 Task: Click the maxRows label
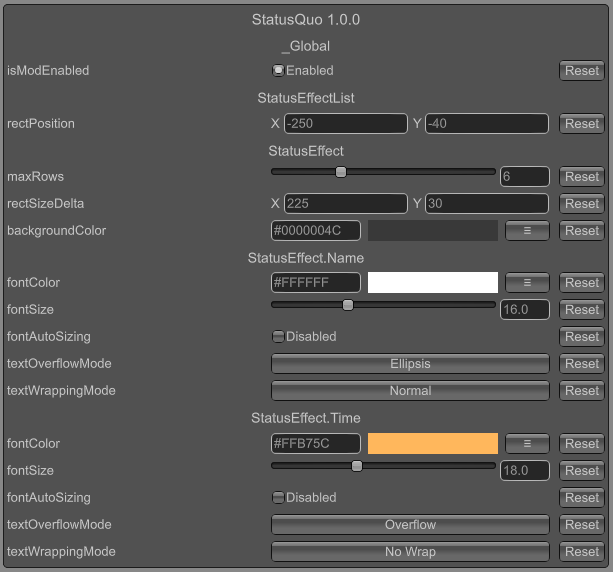35,177
